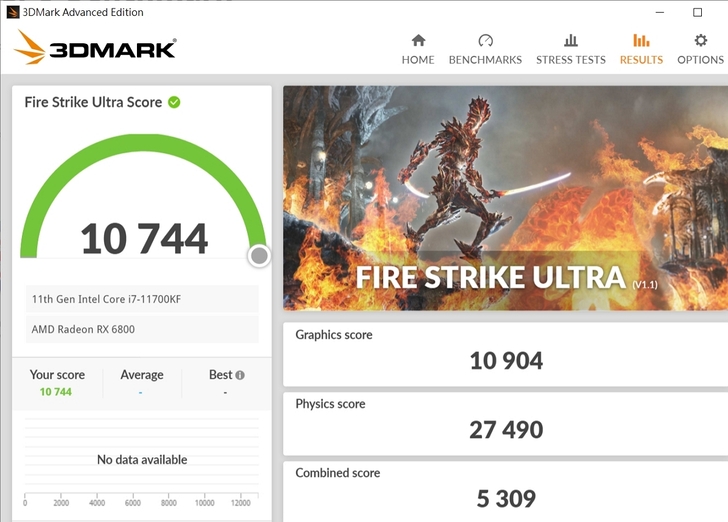Open the Physics score card
Screen dimensions: 728x522
(505, 421)
